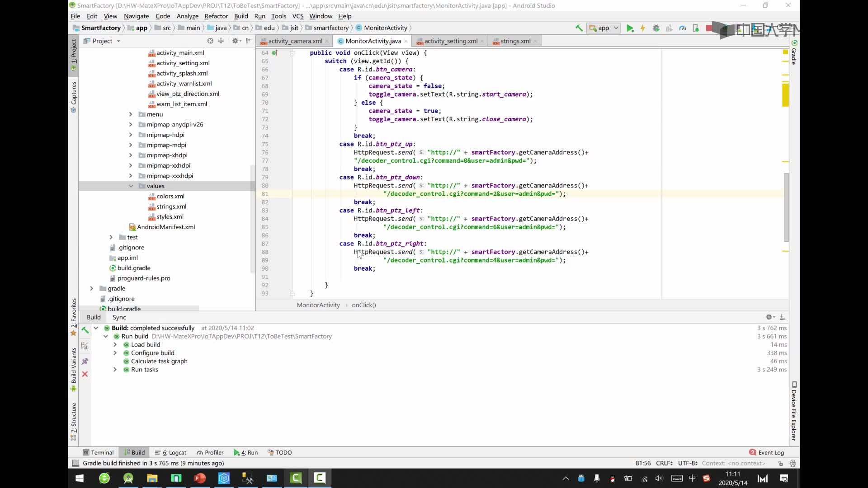
Task: Open Gradle side panel
Action: [x=794, y=52]
